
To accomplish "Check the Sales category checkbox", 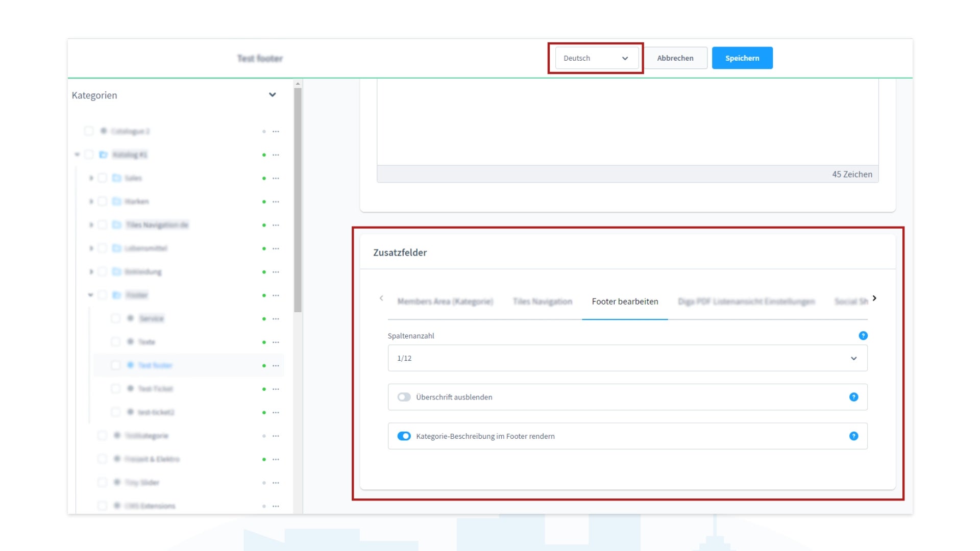I will [x=102, y=178].
